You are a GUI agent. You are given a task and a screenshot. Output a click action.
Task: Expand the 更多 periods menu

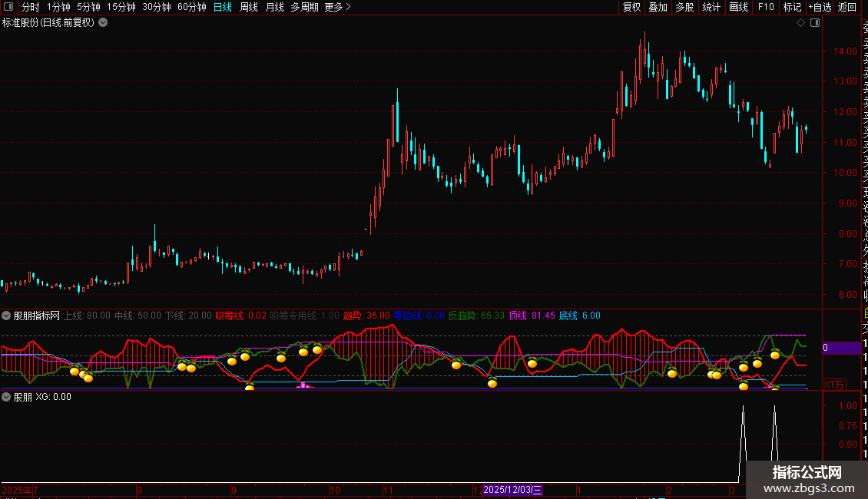(338, 7)
